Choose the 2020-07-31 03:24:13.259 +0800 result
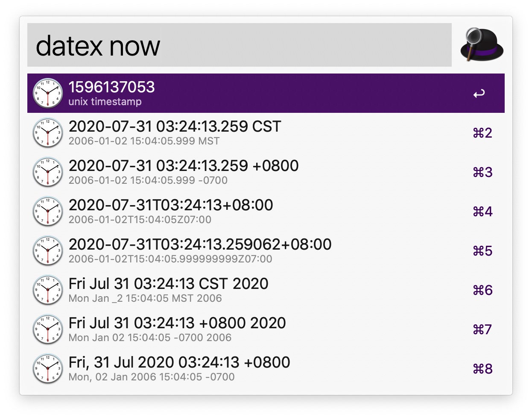532x418 pixels. (x=266, y=172)
